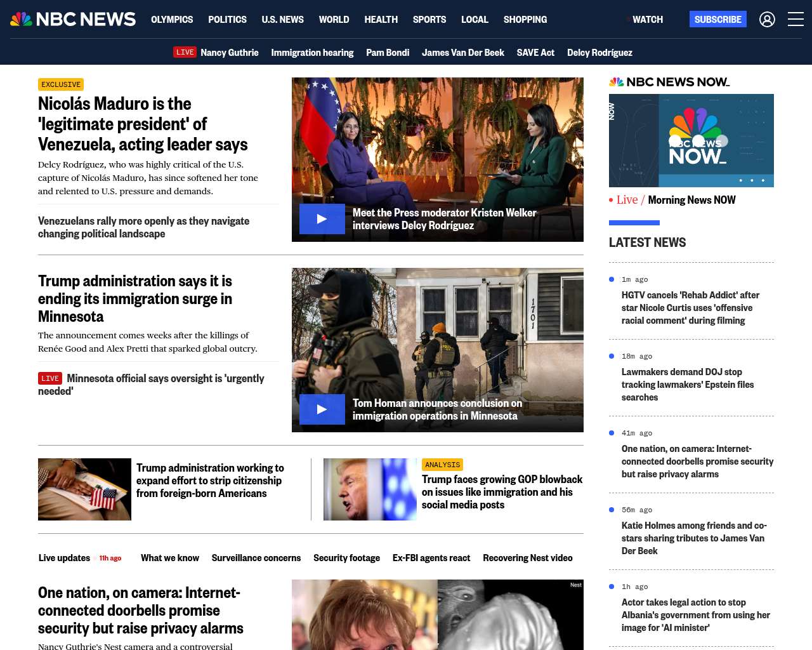Click the Subscribe button

tap(718, 20)
